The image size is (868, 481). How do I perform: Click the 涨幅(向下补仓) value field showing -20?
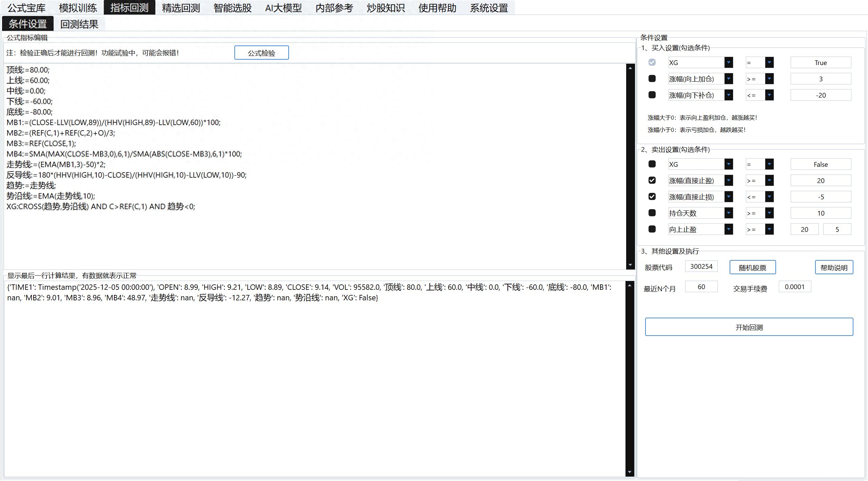click(x=821, y=95)
